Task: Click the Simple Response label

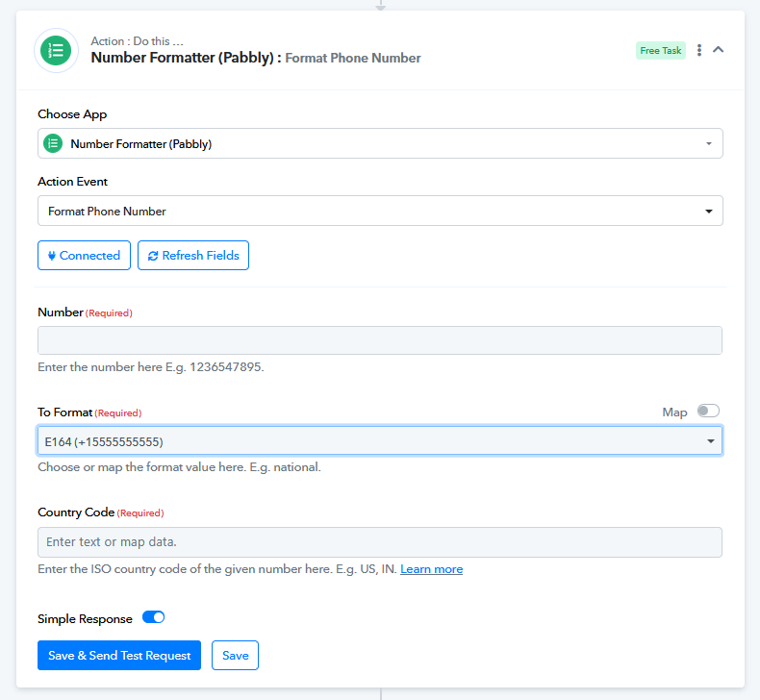Action: [x=85, y=619]
